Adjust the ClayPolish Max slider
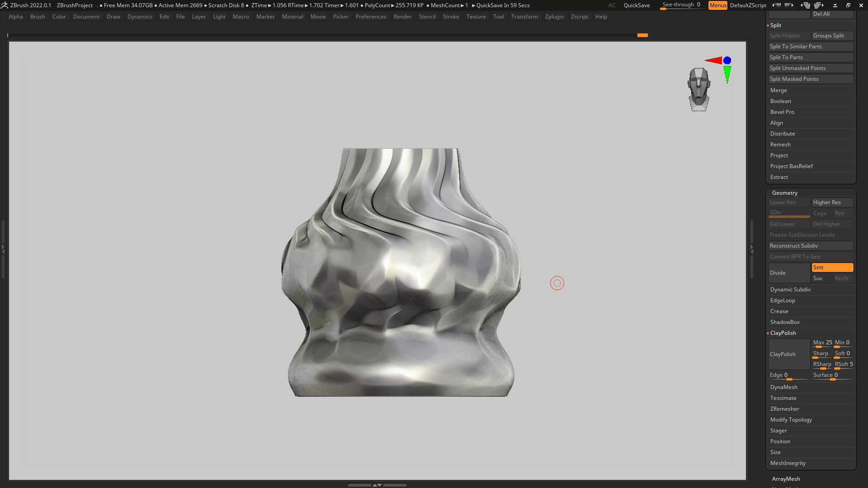The image size is (868, 488). point(822,343)
